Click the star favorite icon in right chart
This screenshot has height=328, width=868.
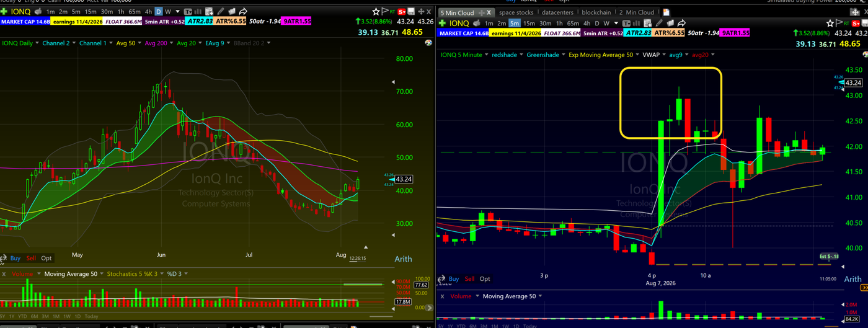[830, 23]
